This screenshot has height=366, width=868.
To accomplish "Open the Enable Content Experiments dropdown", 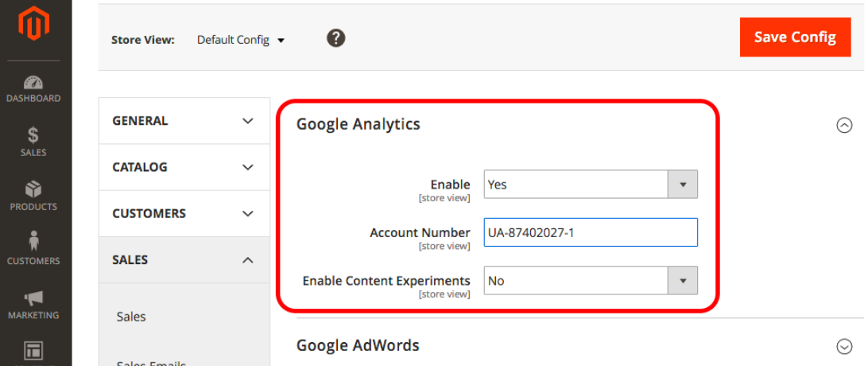I will 591,281.
